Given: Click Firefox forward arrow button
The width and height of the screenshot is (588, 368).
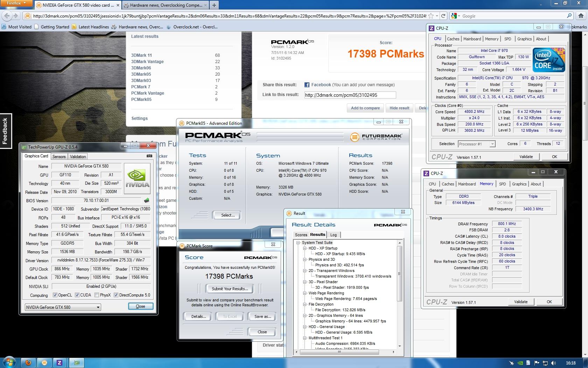Looking at the screenshot, I should (x=15, y=16).
